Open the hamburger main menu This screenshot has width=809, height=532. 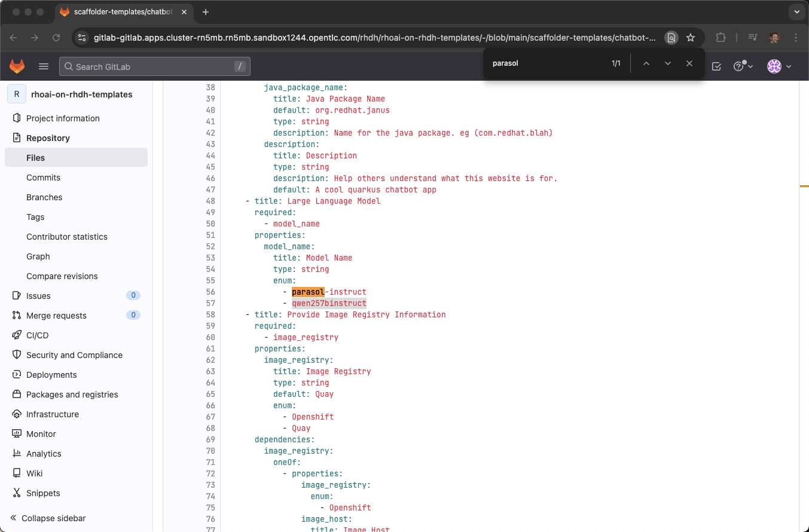(44, 66)
